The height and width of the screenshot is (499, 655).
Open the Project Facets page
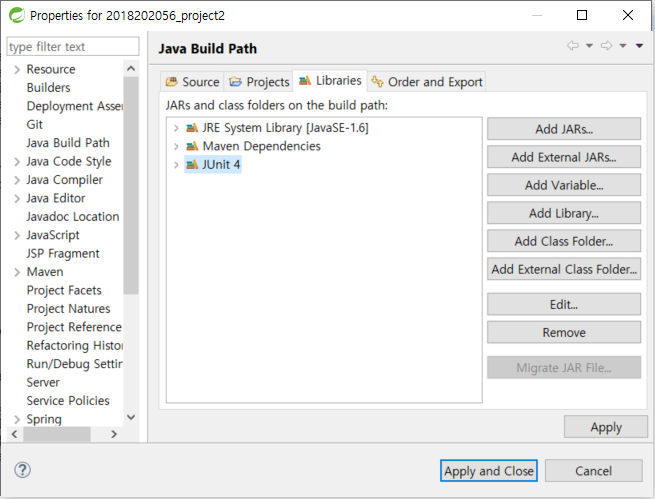pos(64,290)
